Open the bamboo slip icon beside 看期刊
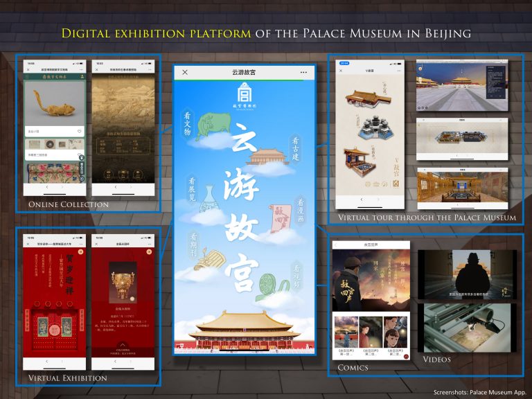The height and width of the screenshot is (399, 532). pos(211,260)
